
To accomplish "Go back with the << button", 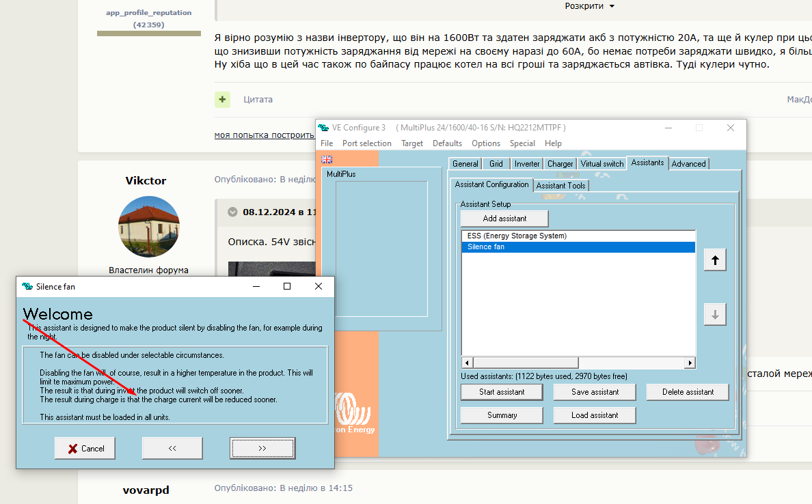I will coord(172,448).
